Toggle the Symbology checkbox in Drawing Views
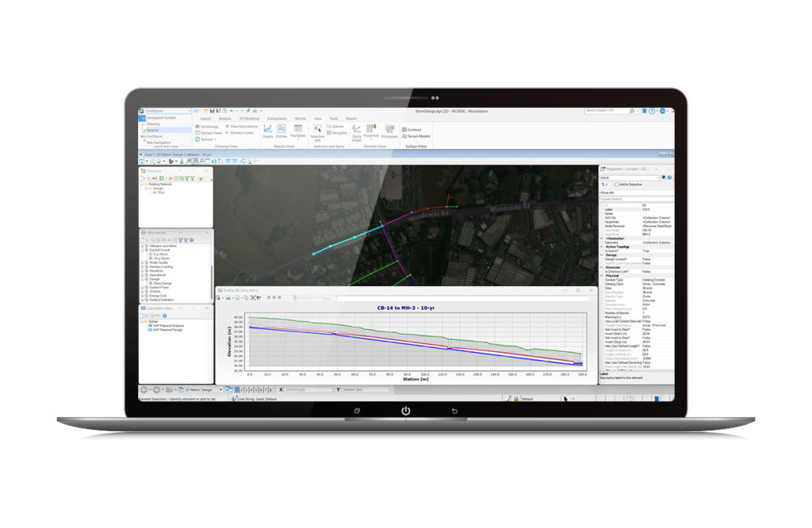 pyautogui.click(x=209, y=127)
